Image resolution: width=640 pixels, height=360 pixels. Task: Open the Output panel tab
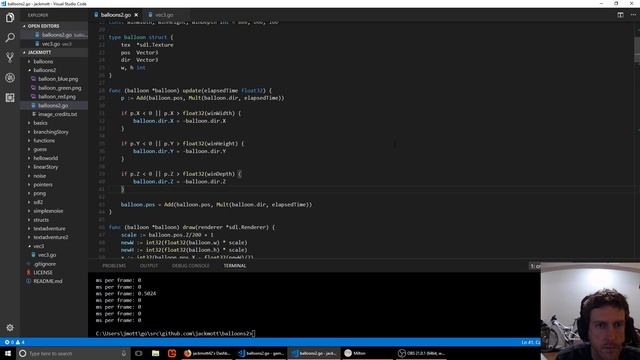(149, 266)
